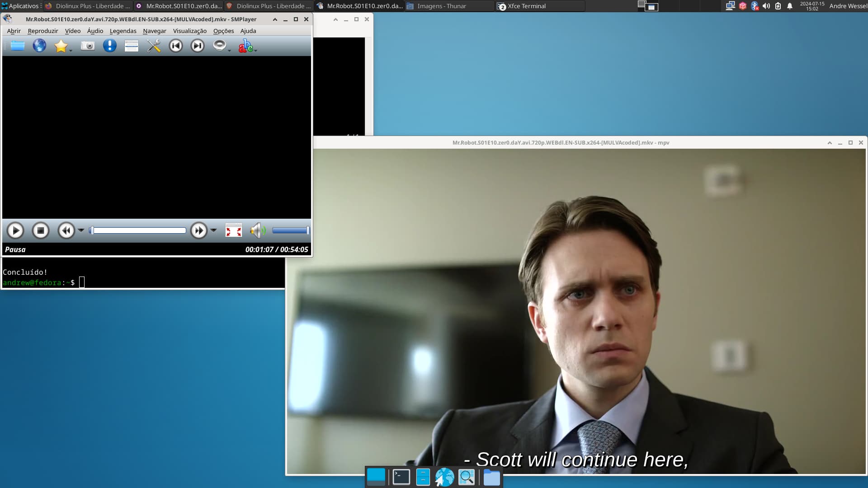Open the rewind amount dropdown arrow

pos(81,230)
